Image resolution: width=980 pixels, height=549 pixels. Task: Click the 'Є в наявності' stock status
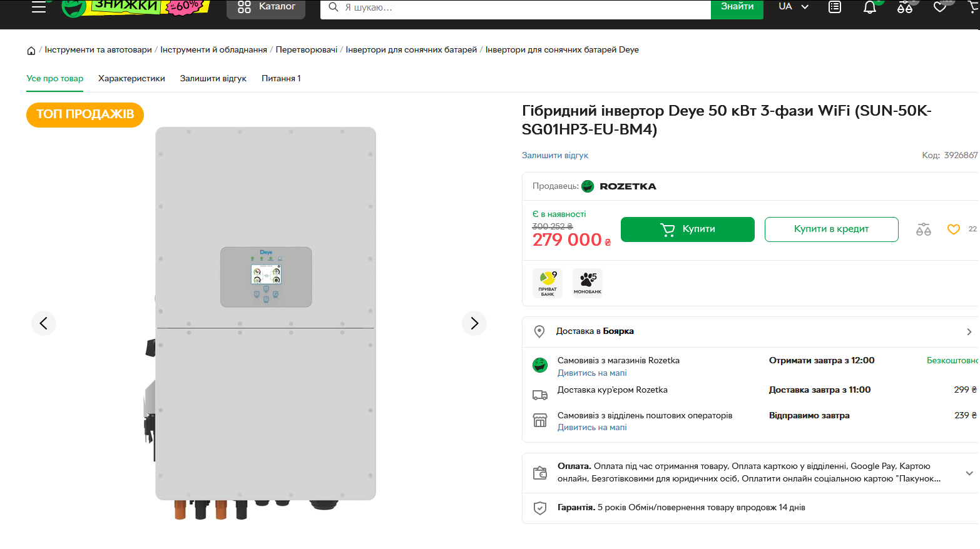pyautogui.click(x=559, y=214)
